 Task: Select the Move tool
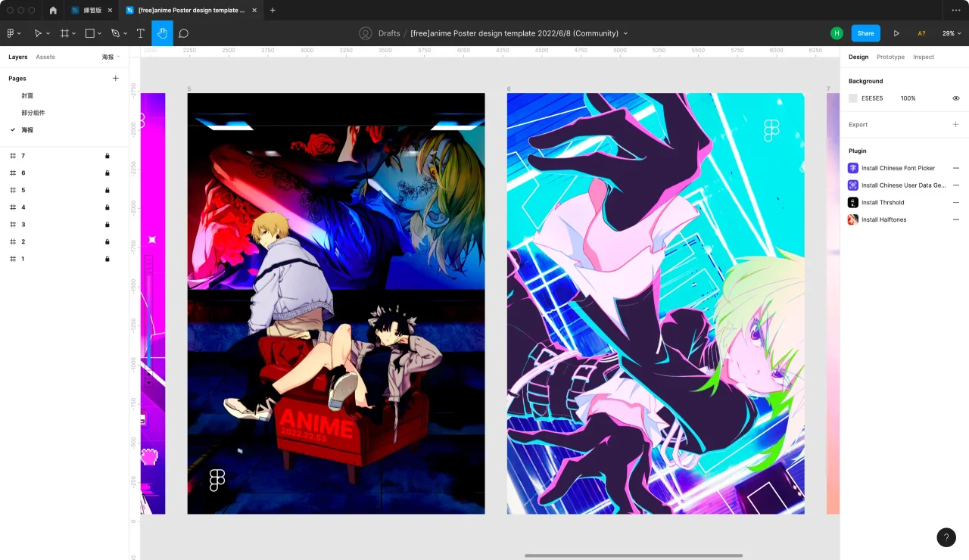pos(38,33)
